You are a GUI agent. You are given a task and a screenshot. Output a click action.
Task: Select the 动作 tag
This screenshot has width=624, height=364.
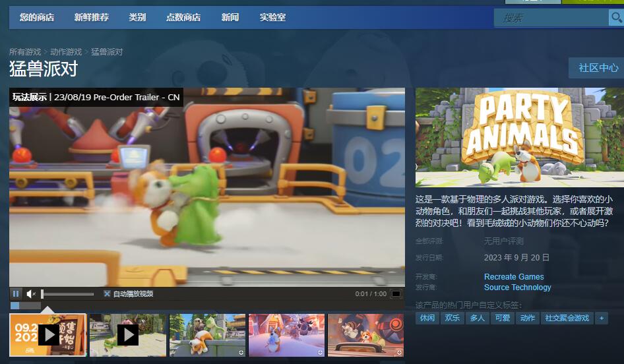(527, 318)
